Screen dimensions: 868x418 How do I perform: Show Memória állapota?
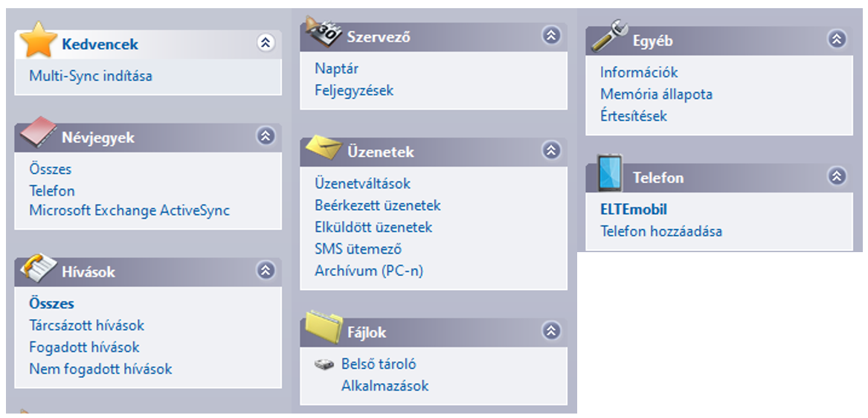pos(657,94)
